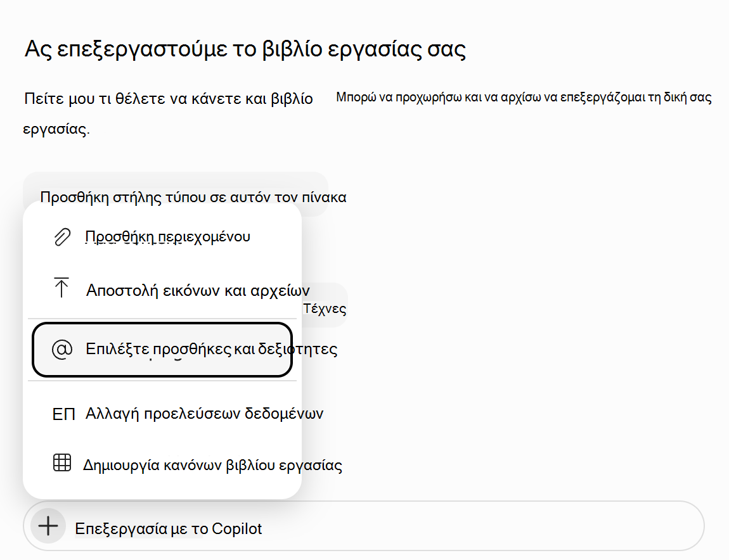Click the suggestion chip ending in 'Τέχνες'

pos(325,305)
